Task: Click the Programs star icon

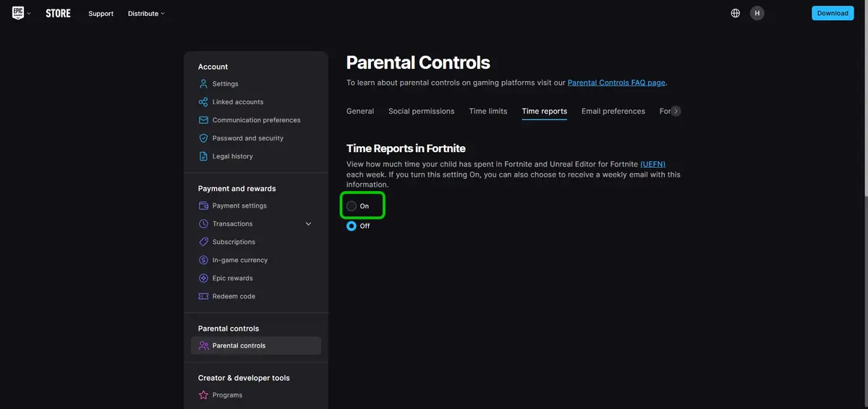Action: tap(203, 395)
